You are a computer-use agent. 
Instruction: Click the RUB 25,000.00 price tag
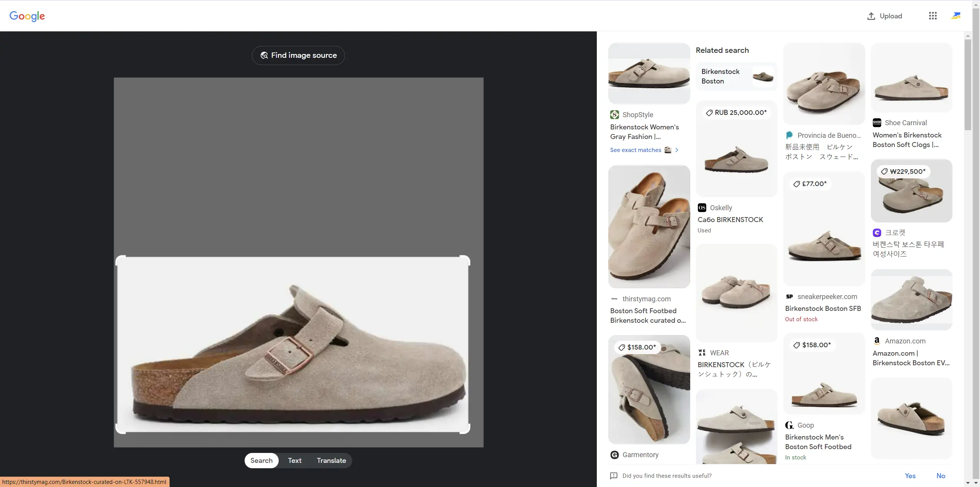coord(736,112)
